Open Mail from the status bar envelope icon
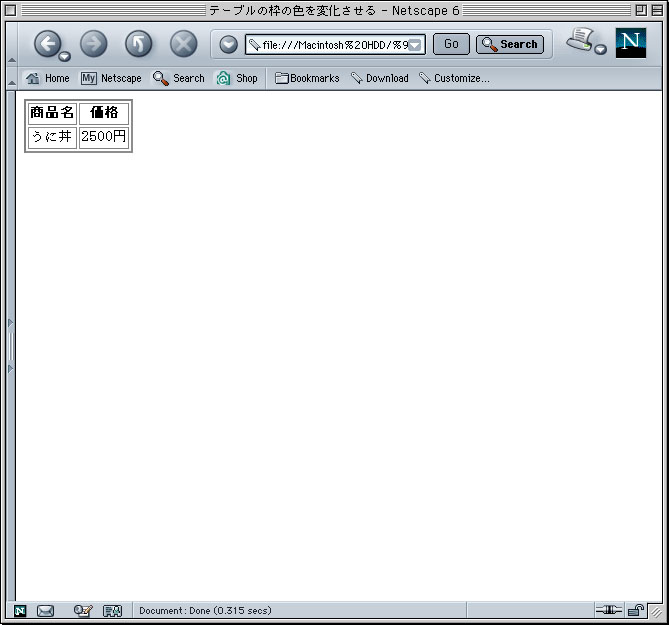 tap(45, 611)
